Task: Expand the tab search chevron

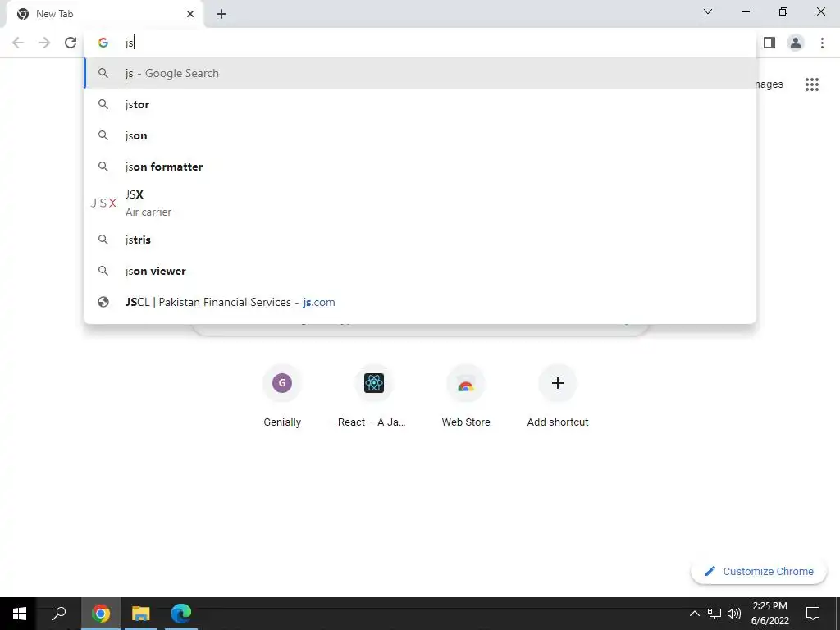Action: [x=708, y=11]
